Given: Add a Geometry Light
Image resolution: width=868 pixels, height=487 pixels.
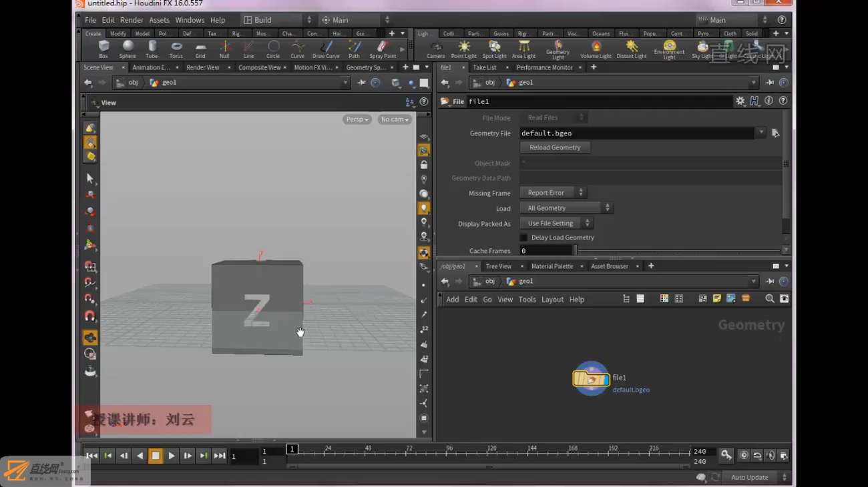Looking at the screenshot, I should pos(558,49).
